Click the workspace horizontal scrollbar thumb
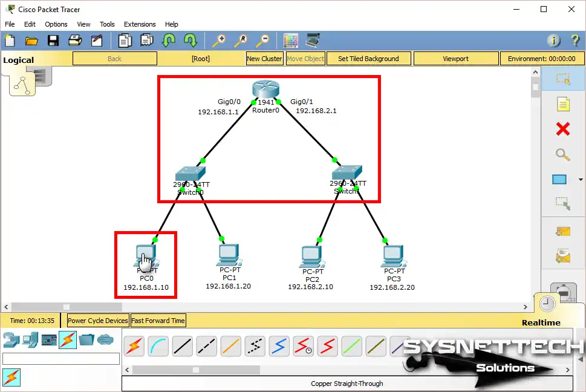 [x=67, y=307]
